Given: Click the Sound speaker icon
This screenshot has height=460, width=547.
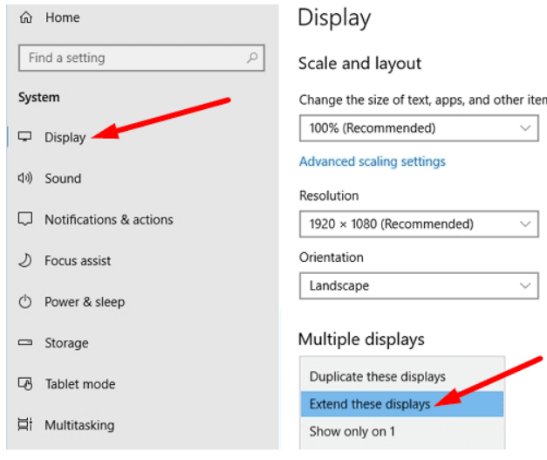Looking at the screenshot, I should (x=25, y=178).
